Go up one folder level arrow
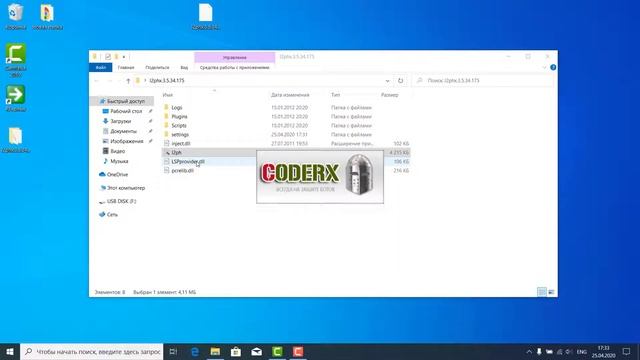 tap(128, 81)
